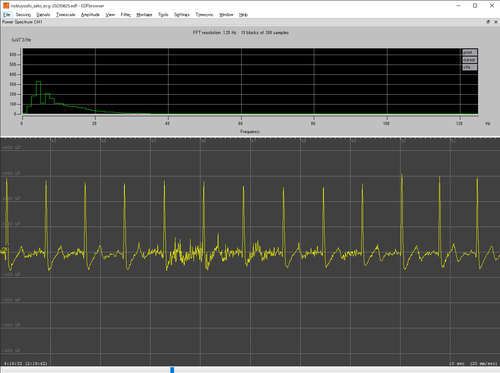Expand the Timescale menu
The height and width of the screenshot is (373, 500).
pyautogui.click(x=66, y=15)
